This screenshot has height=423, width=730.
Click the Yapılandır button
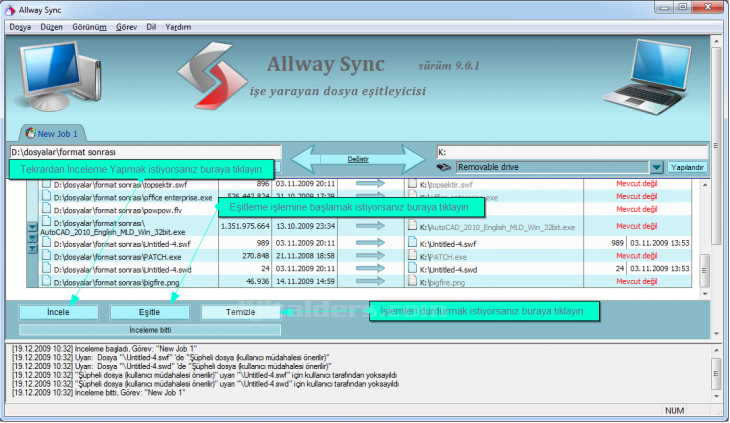pyautogui.click(x=688, y=167)
